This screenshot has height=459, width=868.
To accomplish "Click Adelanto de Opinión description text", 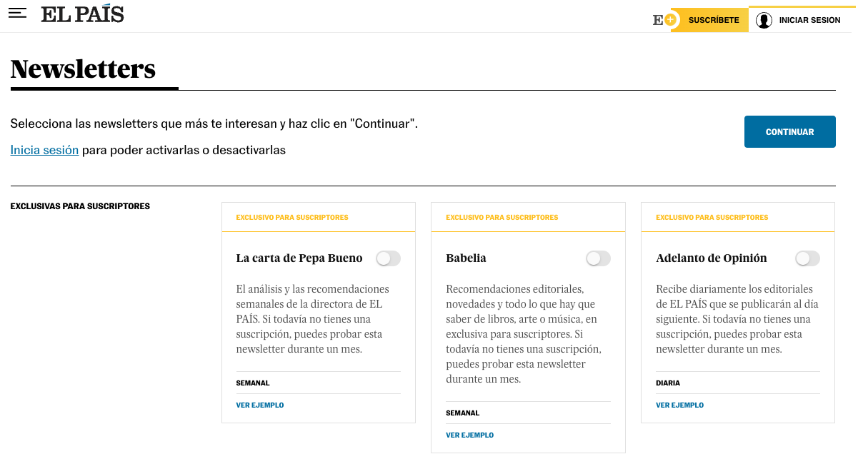I will [737, 319].
